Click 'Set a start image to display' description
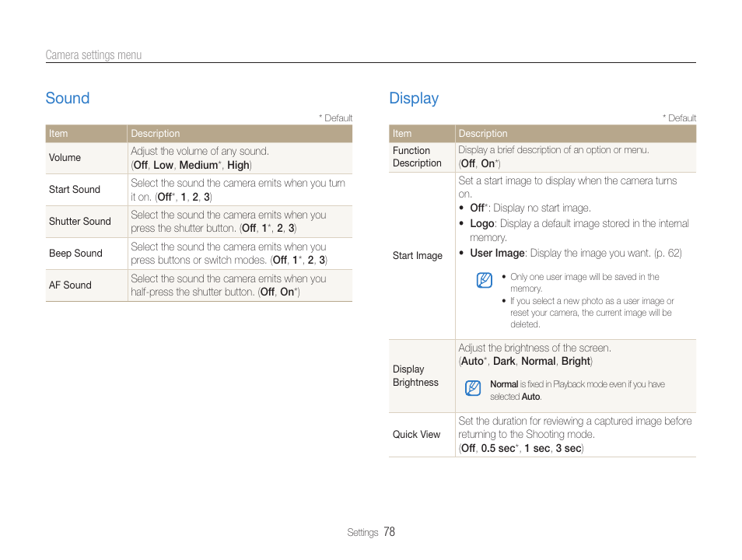This screenshot has width=742, height=560. pyautogui.click(x=567, y=187)
